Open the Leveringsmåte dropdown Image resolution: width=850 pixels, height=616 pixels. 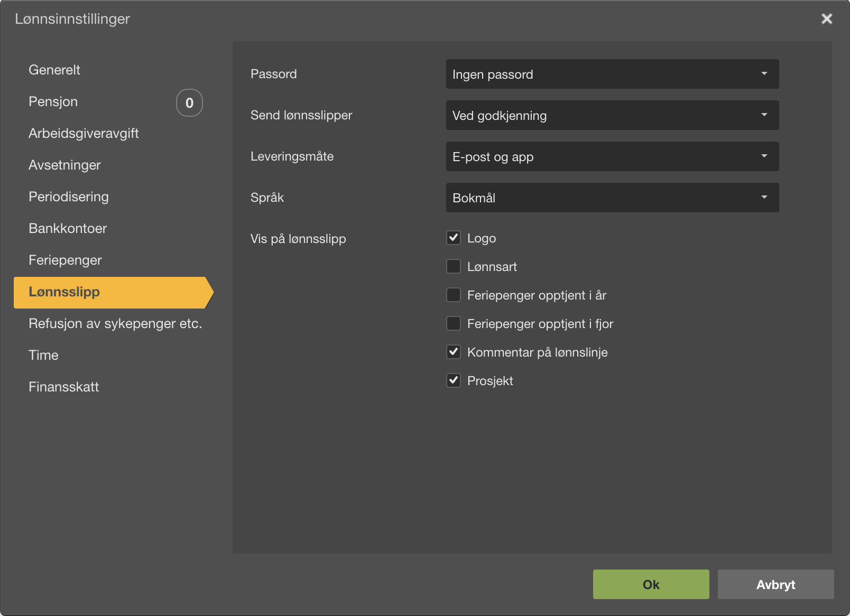point(612,156)
